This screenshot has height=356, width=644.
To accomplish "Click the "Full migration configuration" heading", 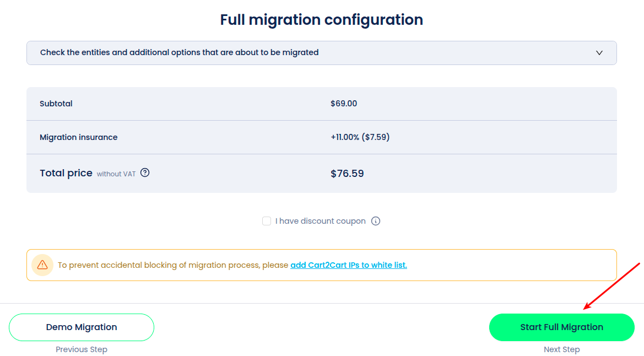I will (322, 20).
